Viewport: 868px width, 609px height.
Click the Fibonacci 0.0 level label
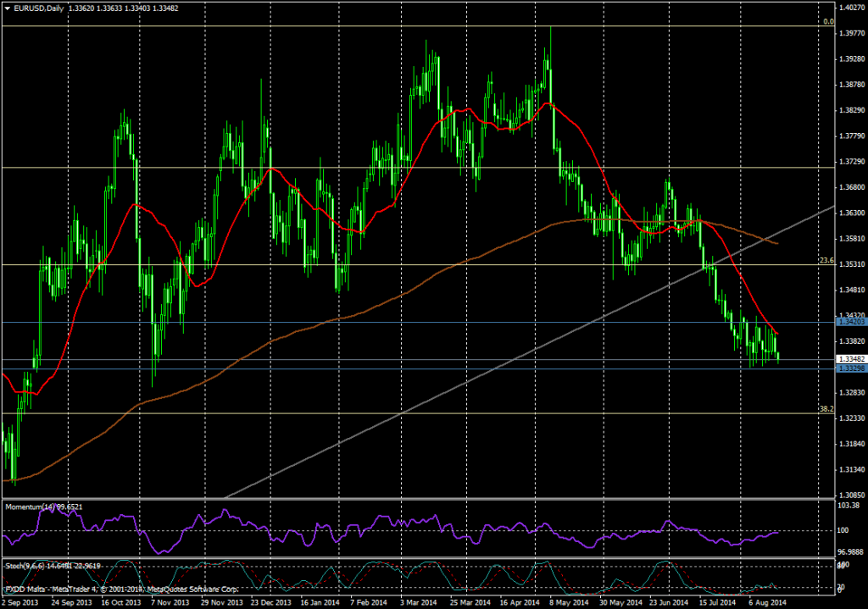coord(828,21)
